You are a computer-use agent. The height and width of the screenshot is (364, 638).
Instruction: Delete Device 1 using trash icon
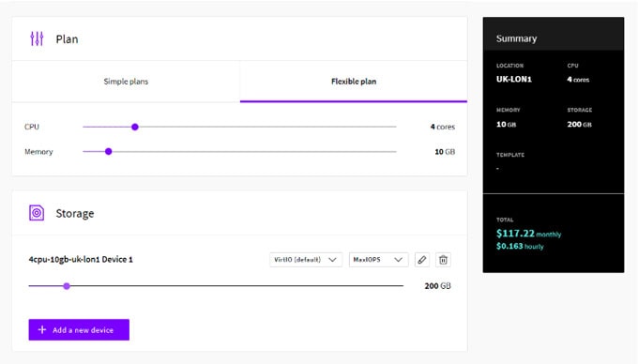(x=443, y=260)
